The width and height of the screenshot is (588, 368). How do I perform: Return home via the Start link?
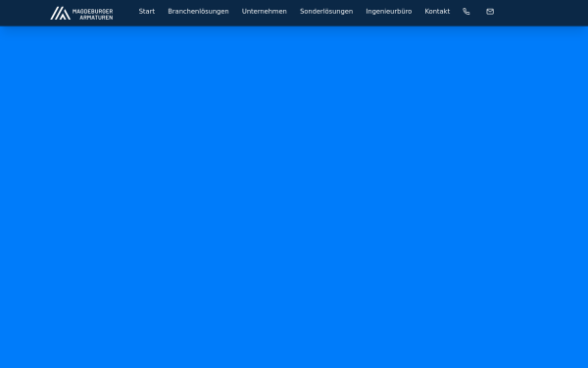tap(147, 11)
